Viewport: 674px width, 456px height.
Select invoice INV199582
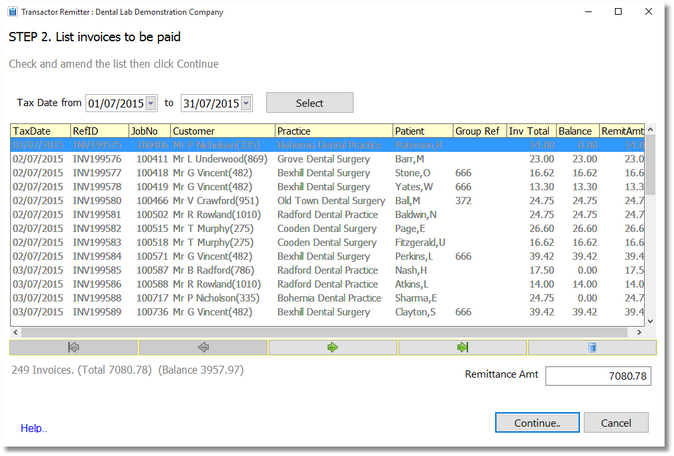pos(328,229)
